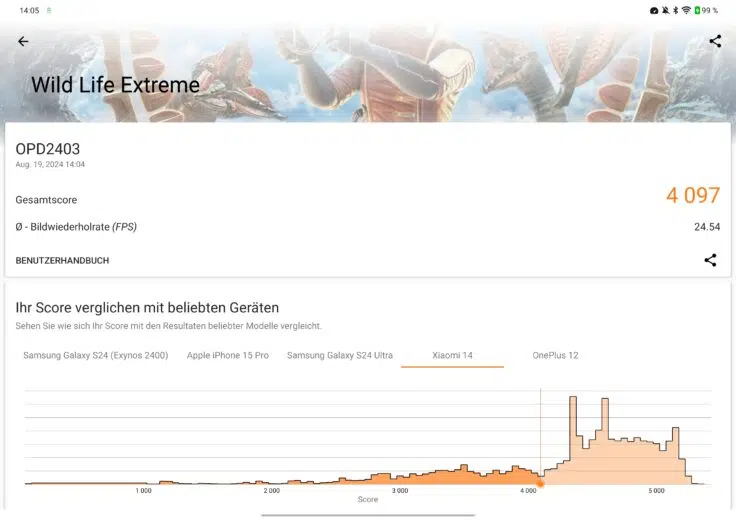Tap the Wi-Fi status icon
This screenshot has width=736, height=520.
tap(686, 10)
